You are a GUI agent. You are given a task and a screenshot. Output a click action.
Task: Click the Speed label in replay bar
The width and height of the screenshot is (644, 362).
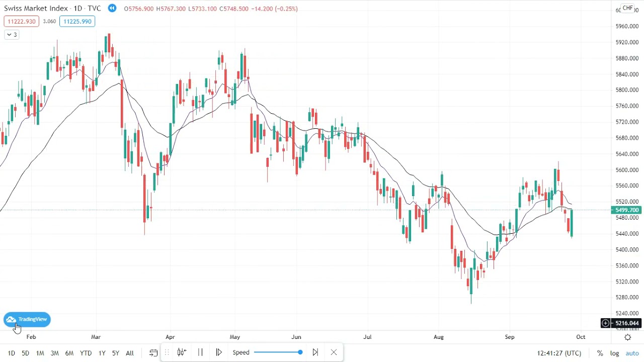(x=241, y=352)
